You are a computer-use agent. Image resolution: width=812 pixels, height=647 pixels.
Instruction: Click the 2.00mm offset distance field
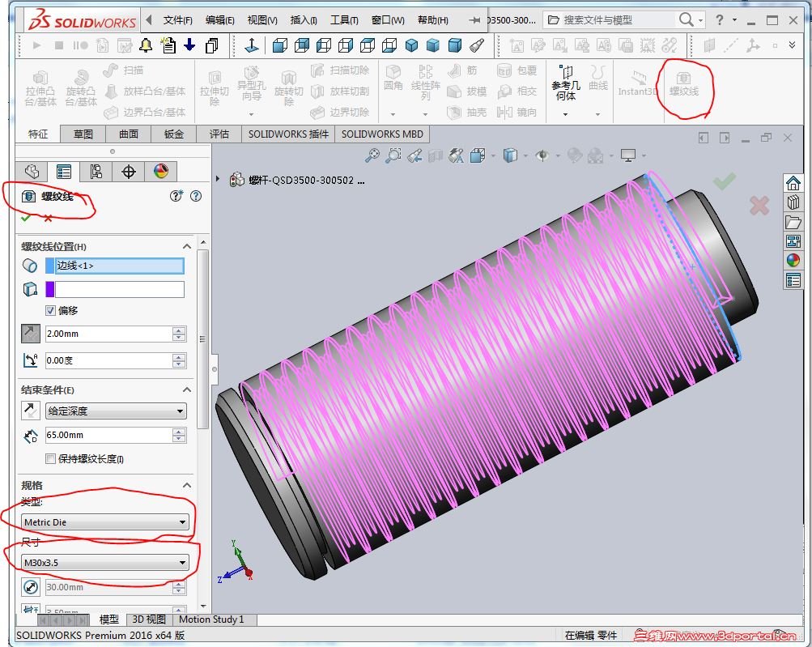pyautogui.click(x=108, y=334)
